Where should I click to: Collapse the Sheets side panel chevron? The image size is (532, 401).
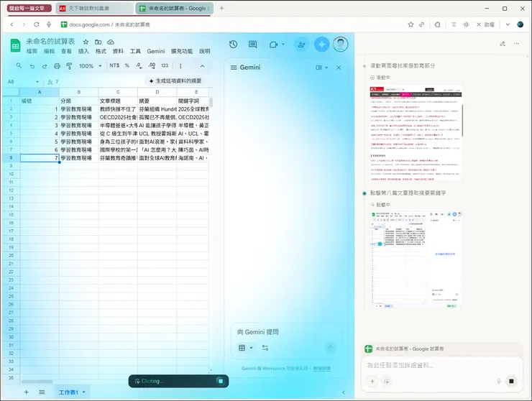tap(344, 392)
